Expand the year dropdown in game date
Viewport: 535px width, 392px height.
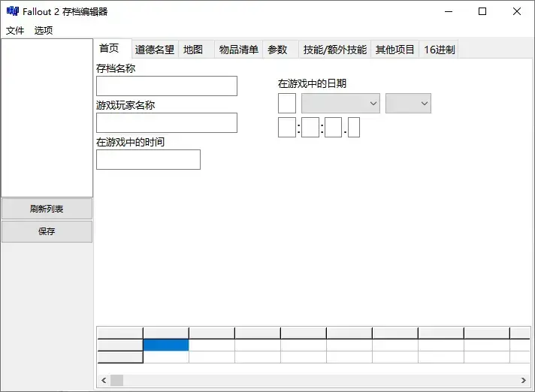(408, 104)
